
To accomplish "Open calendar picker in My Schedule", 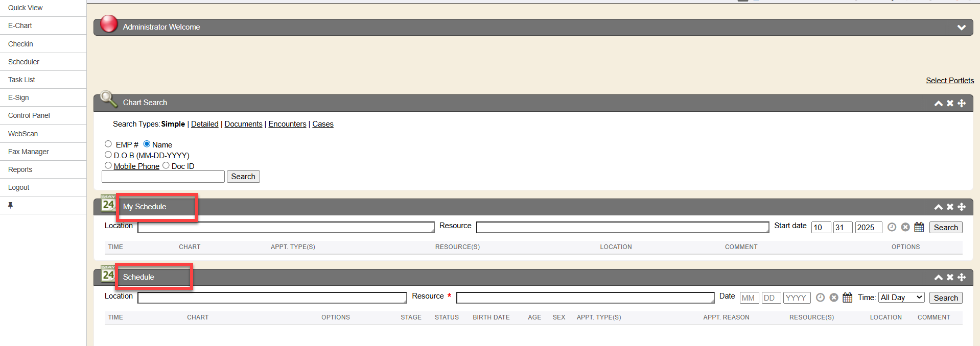I will click(919, 228).
